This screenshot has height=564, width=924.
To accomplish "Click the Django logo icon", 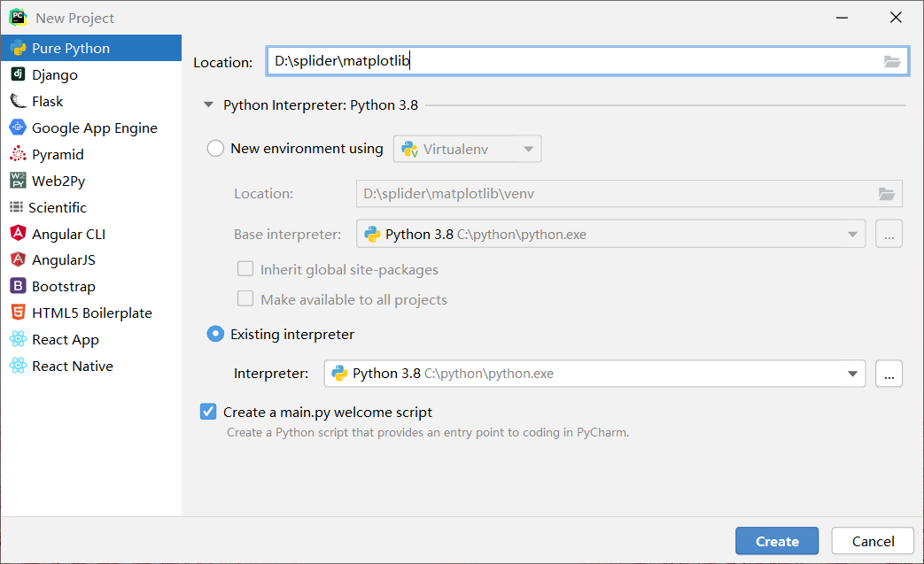I will (x=19, y=73).
